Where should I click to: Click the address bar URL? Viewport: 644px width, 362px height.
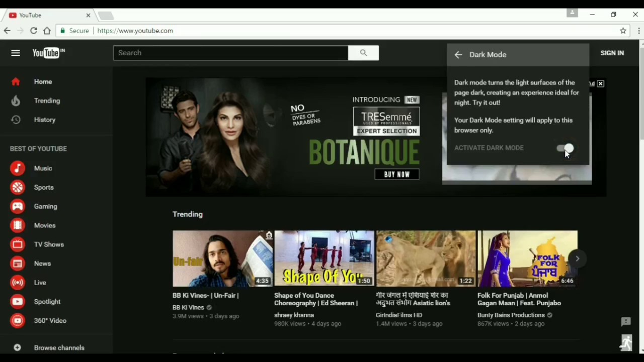(x=135, y=31)
